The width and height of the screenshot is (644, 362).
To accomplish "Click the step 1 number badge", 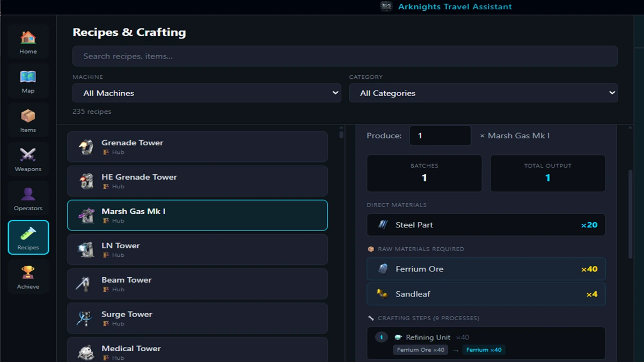I will 381,337.
